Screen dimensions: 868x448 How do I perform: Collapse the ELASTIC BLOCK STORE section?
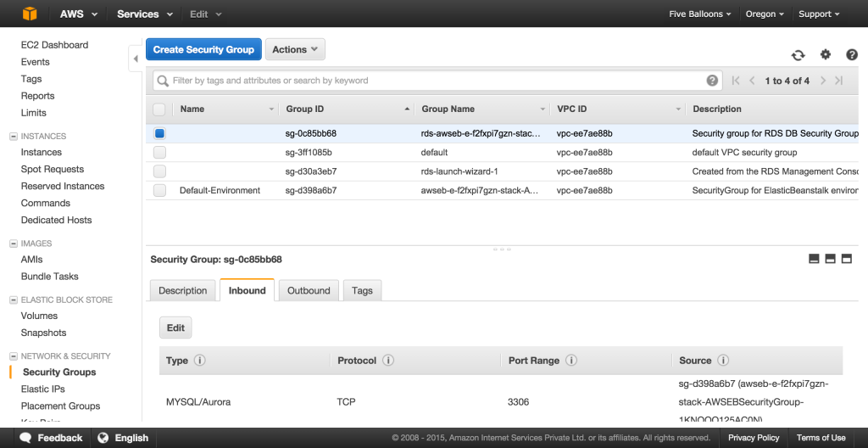point(14,300)
